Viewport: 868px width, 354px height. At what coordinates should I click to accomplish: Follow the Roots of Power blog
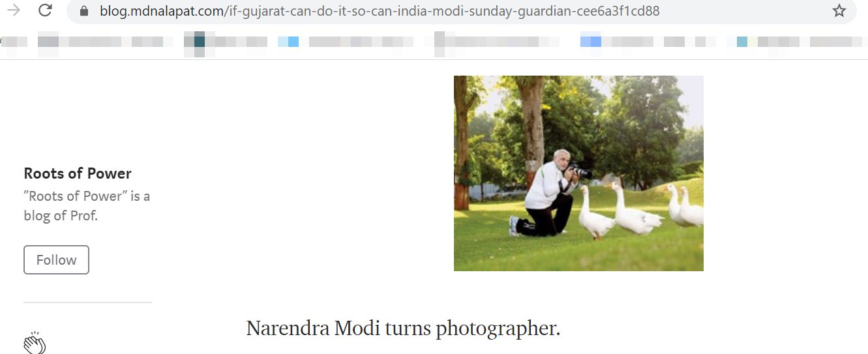(x=56, y=259)
